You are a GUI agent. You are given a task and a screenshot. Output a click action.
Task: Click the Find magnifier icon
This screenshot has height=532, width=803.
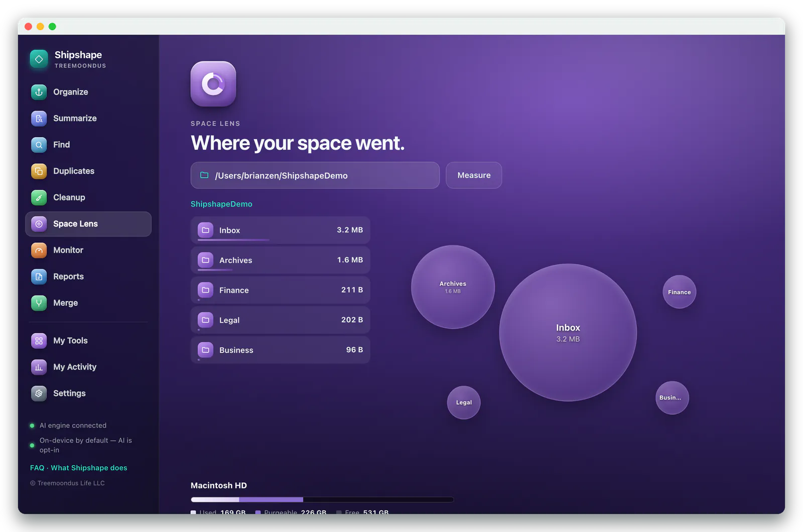click(39, 145)
